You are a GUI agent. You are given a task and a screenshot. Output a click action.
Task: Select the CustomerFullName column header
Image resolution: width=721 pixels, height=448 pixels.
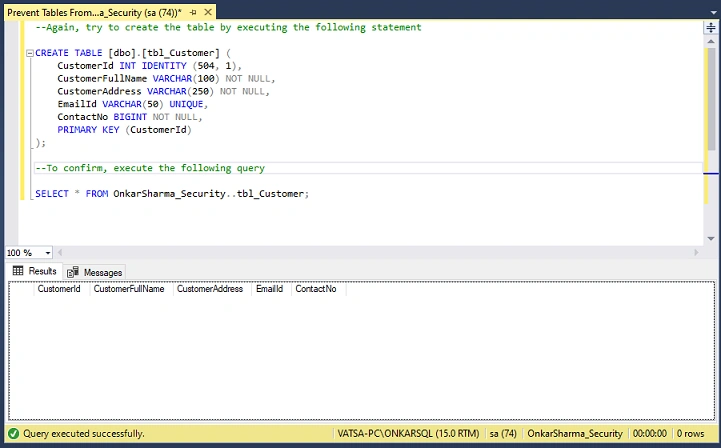[131, 289]
